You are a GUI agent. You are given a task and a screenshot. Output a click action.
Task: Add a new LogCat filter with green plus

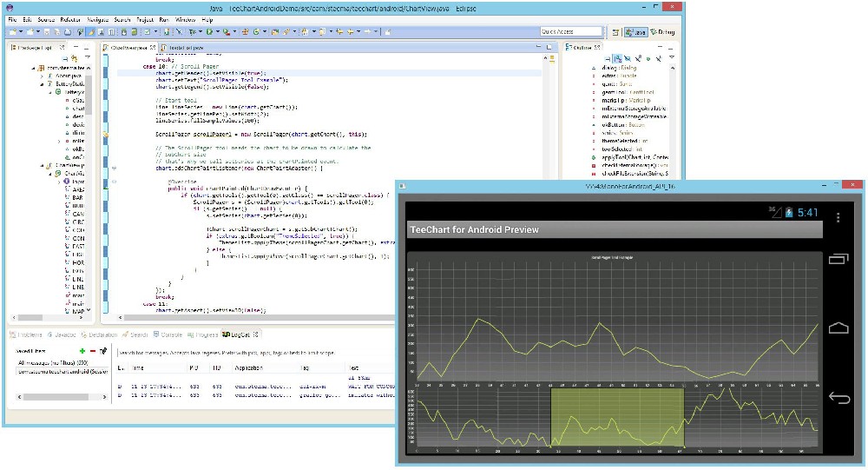[82, 349]
